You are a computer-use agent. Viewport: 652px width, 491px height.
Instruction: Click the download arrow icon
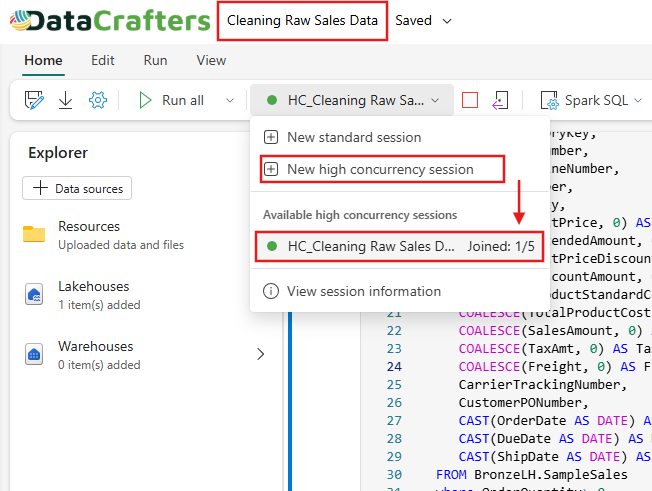coord(65,100)
